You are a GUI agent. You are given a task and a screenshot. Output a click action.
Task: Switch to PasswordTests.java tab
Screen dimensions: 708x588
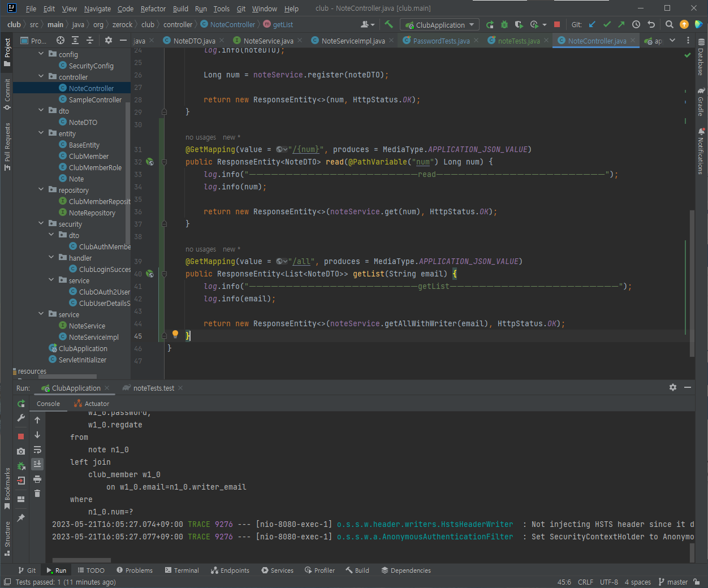441,41
